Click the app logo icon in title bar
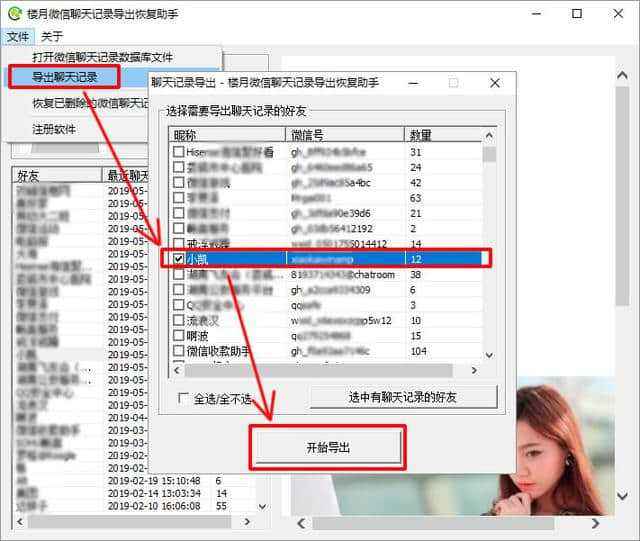This screenshot has width=640, height=541. [x=15, y=13]
